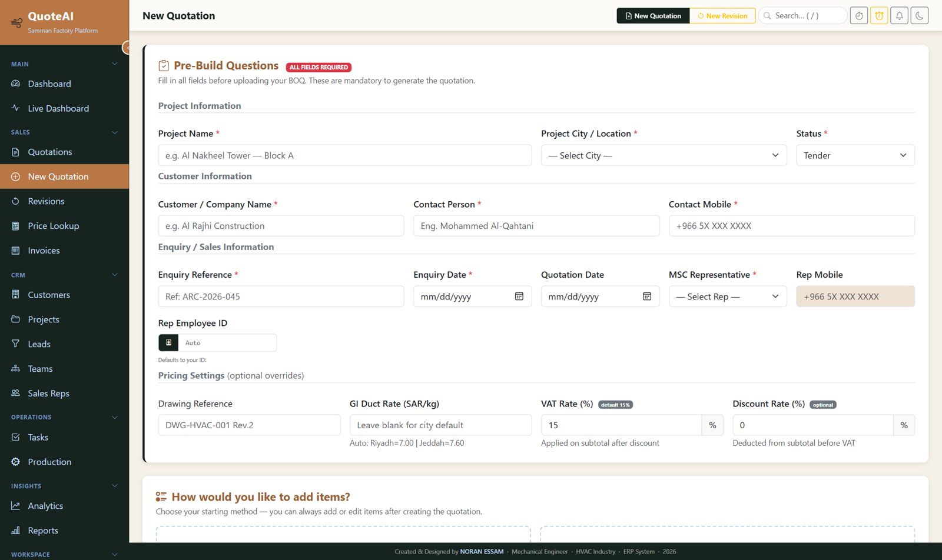
Task: Click the Live Dashboard pulse icon
Action: pos(16,108)
